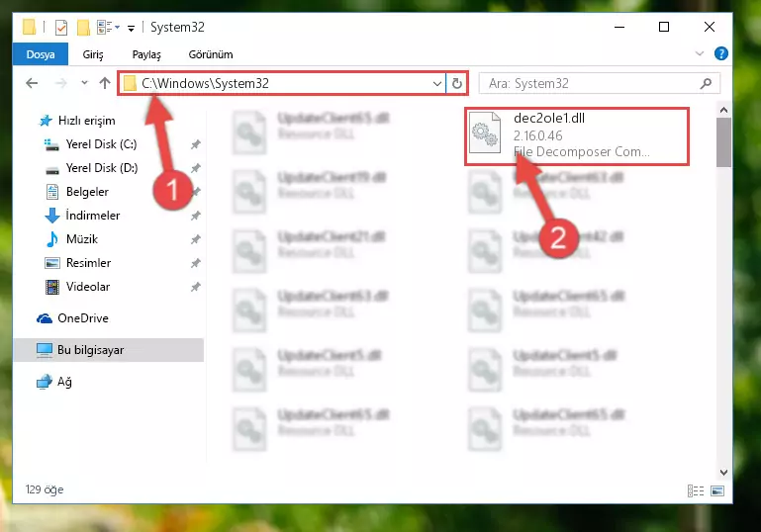Close the System32 window
761x532 pixels.
[x=710, y=27]
